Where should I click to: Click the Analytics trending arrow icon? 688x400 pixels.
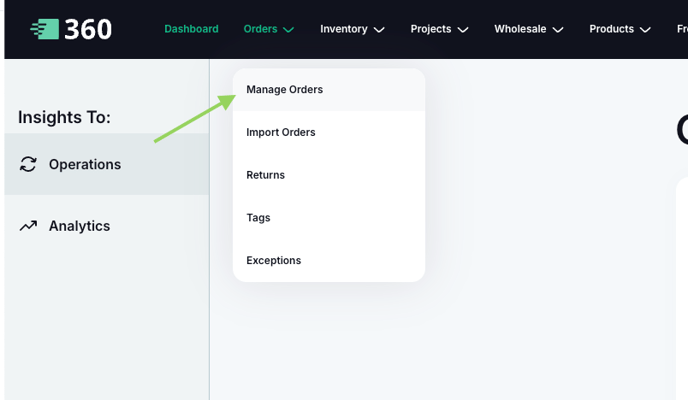coord(28,226)
